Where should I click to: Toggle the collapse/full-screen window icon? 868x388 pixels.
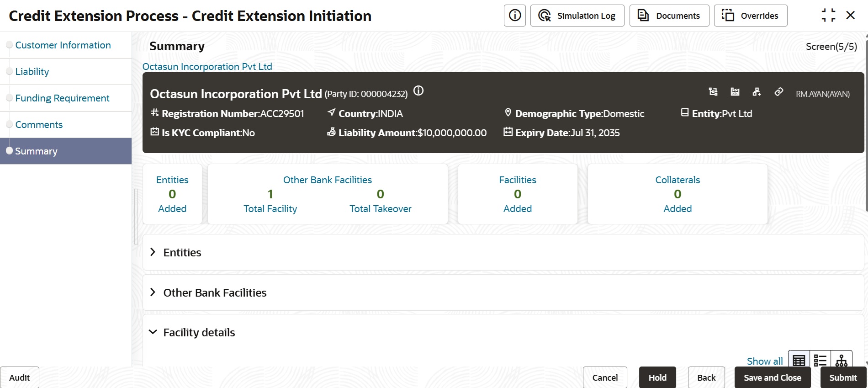(828, 16)
